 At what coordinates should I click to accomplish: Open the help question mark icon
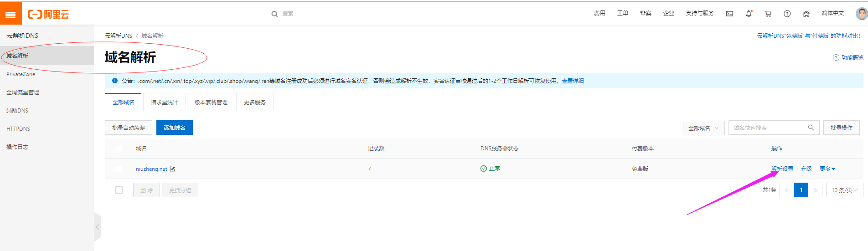pos(787,14)
